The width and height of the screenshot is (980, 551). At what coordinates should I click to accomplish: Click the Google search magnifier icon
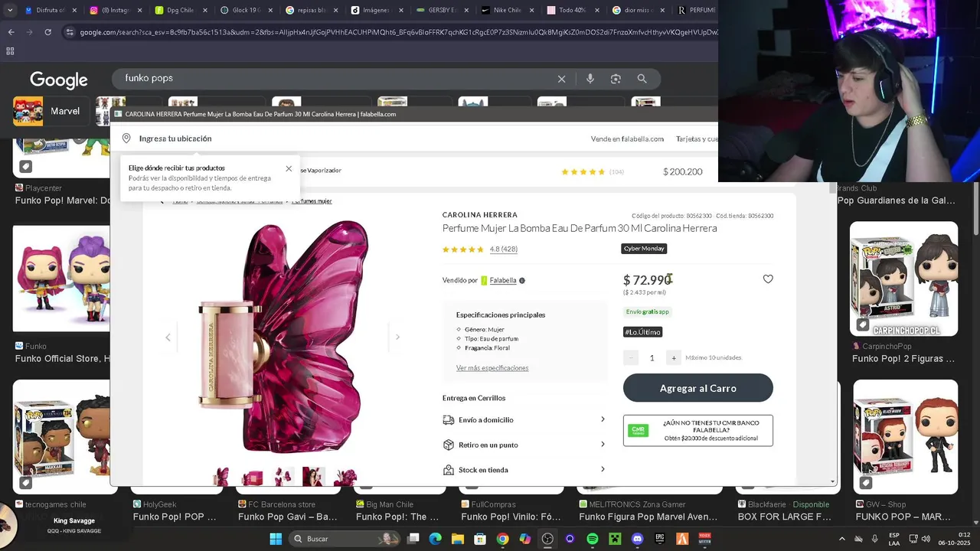(x=642, y=79)
